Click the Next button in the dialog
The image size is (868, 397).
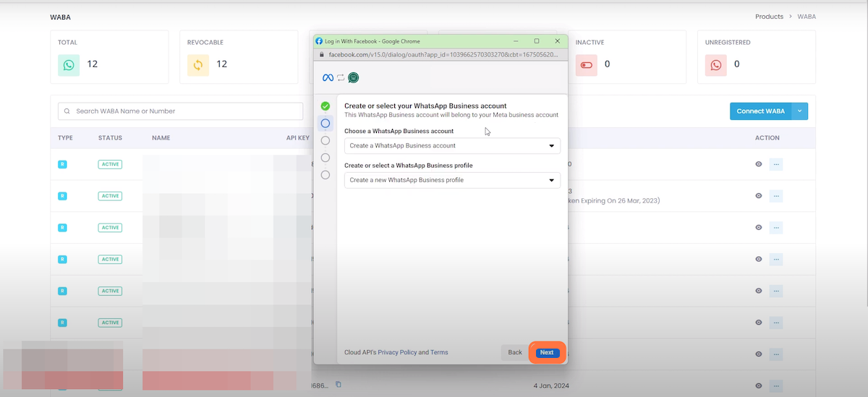[x=547, y=352]
